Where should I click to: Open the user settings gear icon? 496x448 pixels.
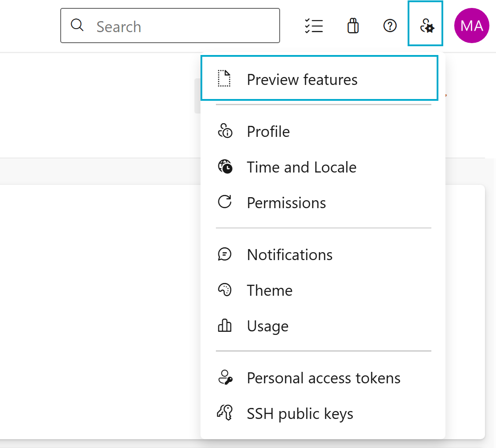pyautogui.click(x=425, y=25)
